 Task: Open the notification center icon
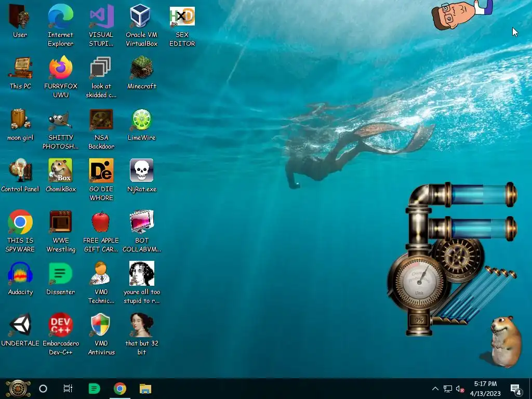pyautogui.click(x=516, y=389)
